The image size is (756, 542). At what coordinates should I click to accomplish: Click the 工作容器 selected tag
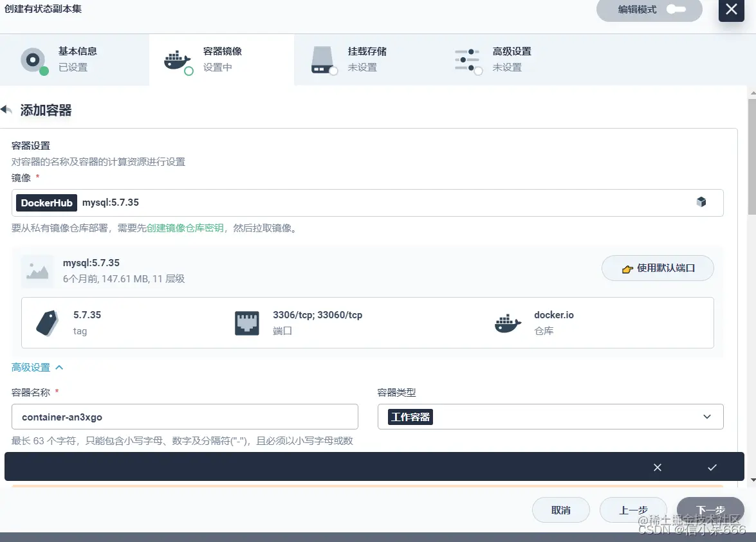pyautogui.click(x=410, y=417)
